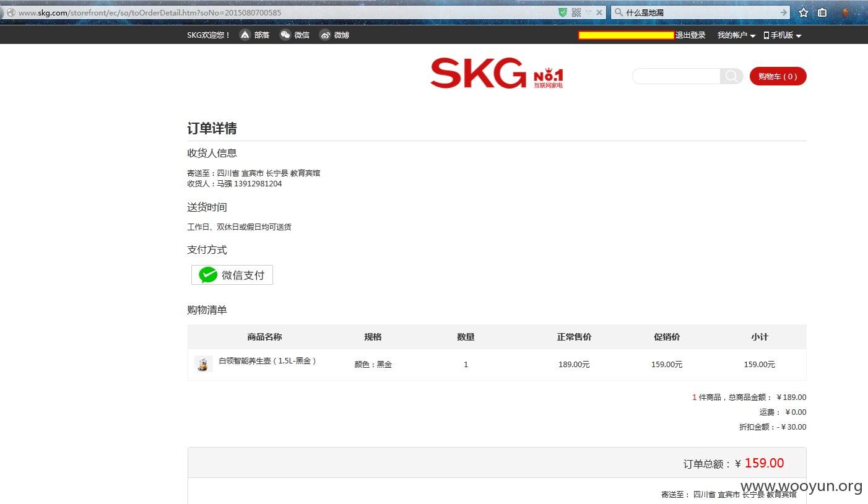Click the 数量 column header
This screenshot has width=868, height=504.
tap(466, 337)
